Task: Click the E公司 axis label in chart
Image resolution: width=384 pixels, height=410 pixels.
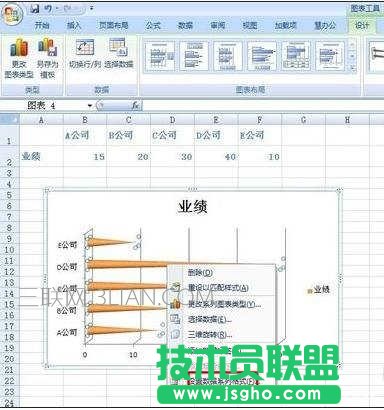Action: [x=67, y=245]
